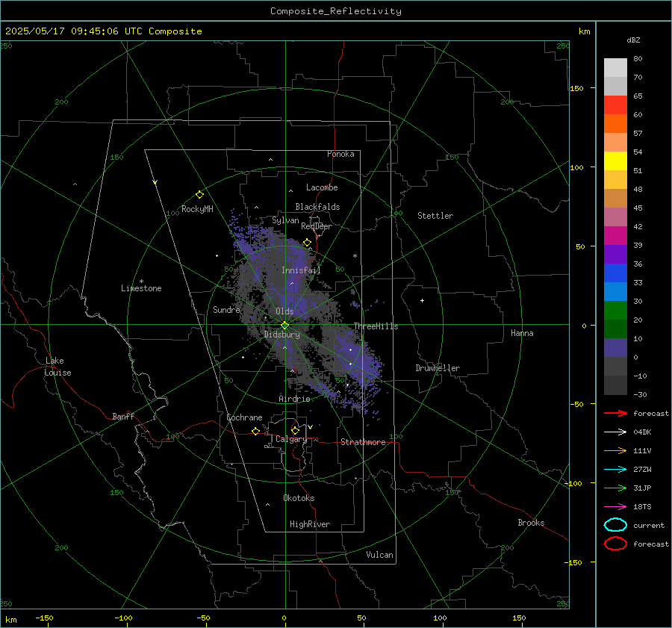Click the -150 tick on bottom axis
672x628 pixels.
click(44, 618)
